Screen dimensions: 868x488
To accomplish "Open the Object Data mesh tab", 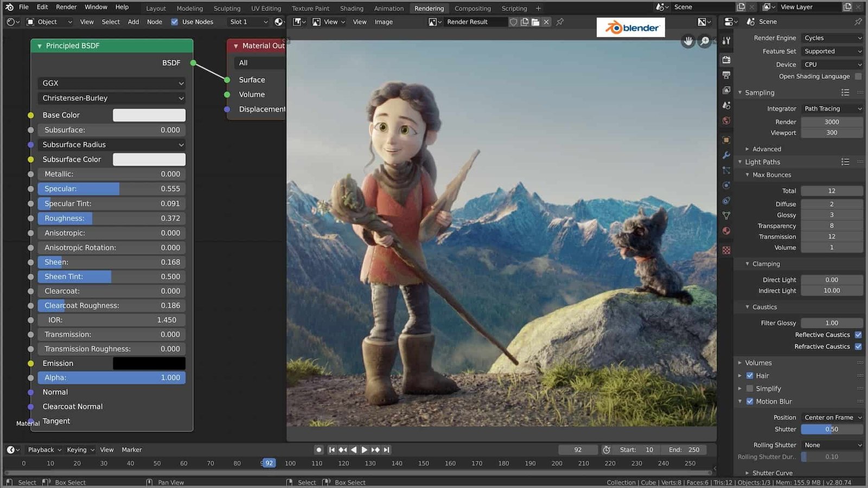I will (726, 216).
